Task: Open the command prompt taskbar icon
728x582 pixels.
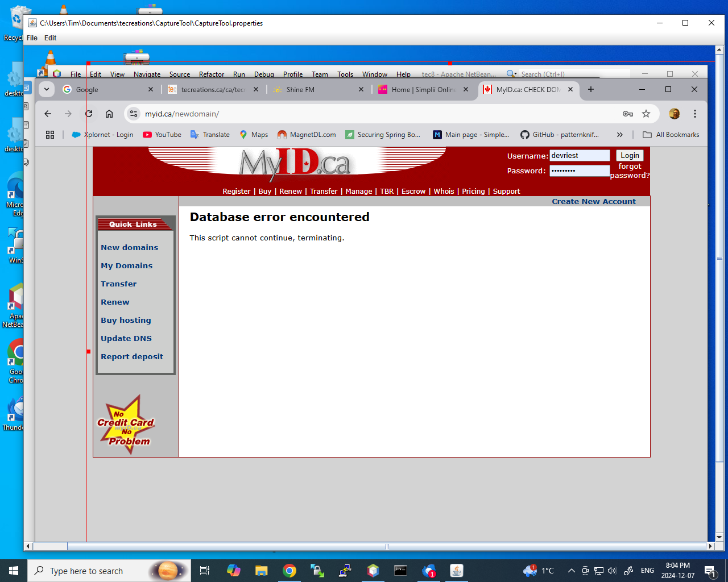Action: (401, 571)
